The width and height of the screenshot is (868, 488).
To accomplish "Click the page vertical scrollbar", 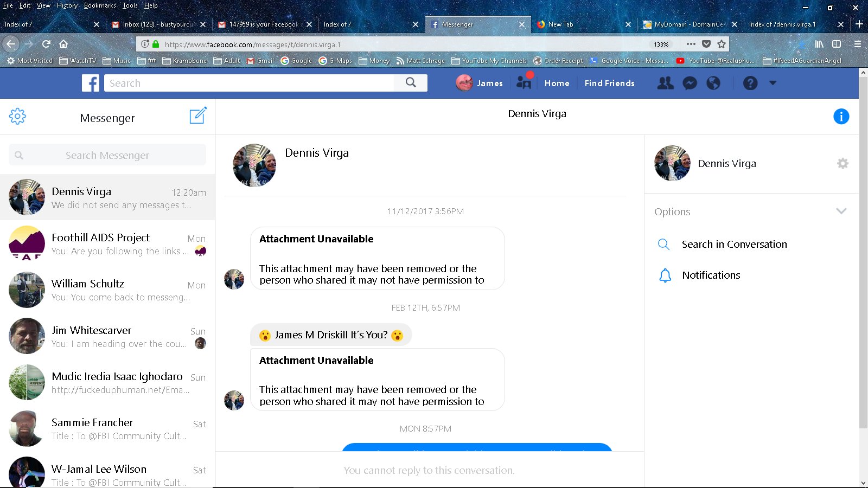I will 863,252.
